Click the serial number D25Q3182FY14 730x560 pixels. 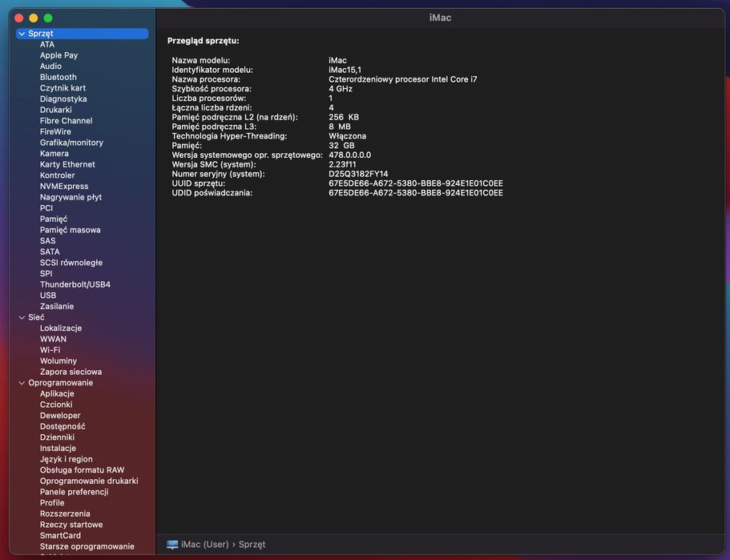tap(358, 174)
